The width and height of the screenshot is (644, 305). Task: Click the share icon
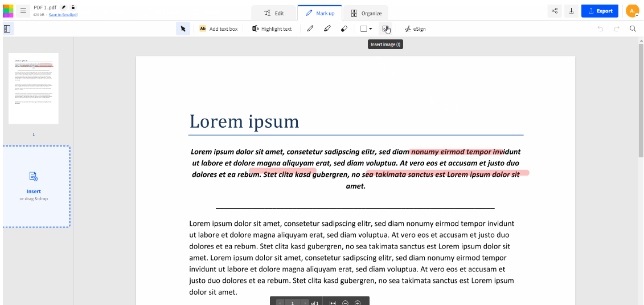[555, 11]
